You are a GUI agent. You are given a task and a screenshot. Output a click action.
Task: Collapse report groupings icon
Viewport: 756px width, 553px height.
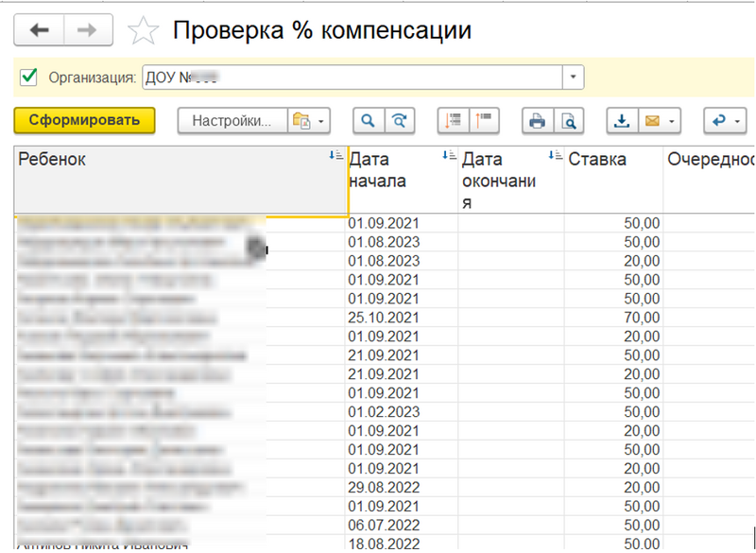tap(455, 121)
